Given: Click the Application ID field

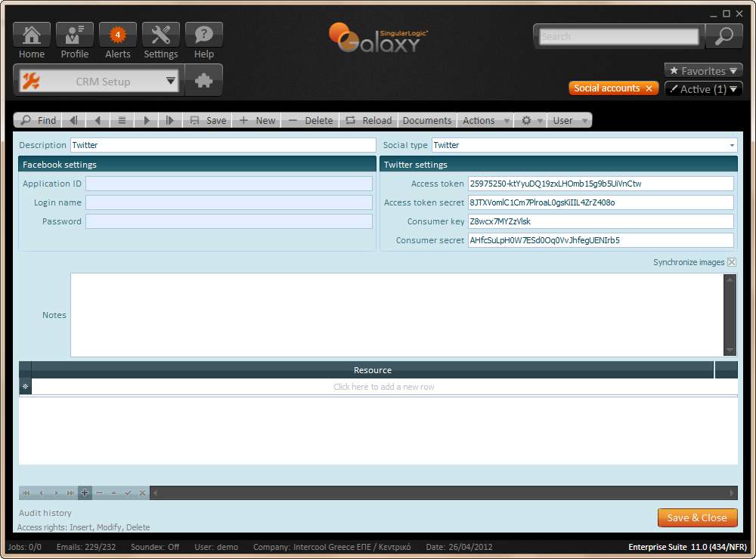Looking at the screenshot, I should [229, 184].
